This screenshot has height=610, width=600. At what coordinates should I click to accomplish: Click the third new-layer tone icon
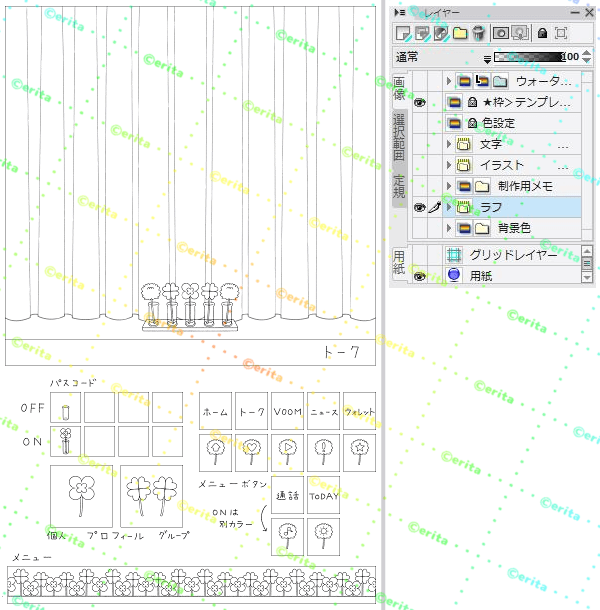point(441,33)
